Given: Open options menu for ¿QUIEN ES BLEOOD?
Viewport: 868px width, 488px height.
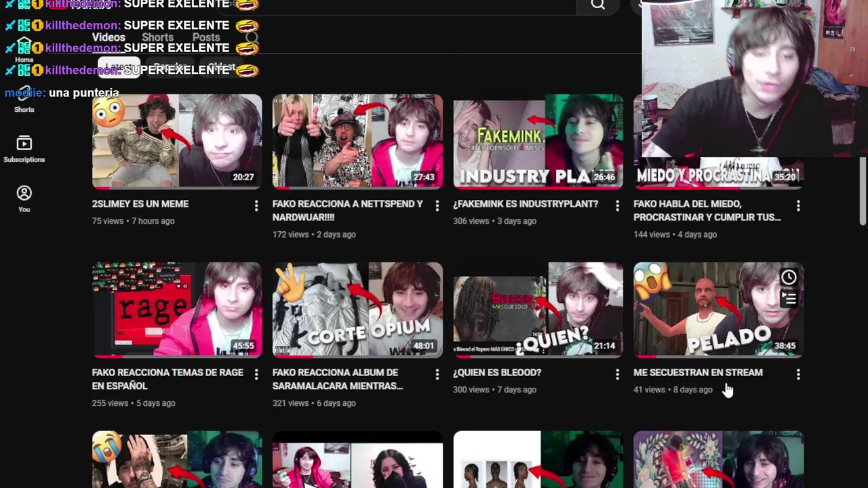Looking at the screenshot, I should click(617, 373).
